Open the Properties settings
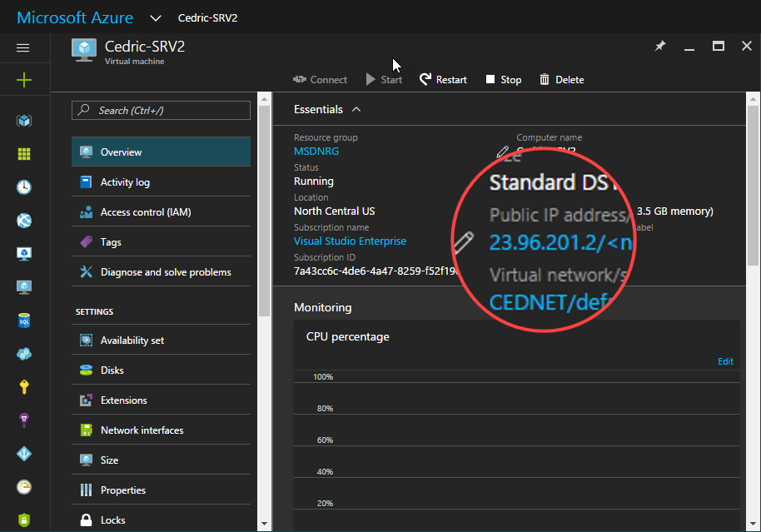The width and height of the screenshot is (761, 532). pos(162,490)
